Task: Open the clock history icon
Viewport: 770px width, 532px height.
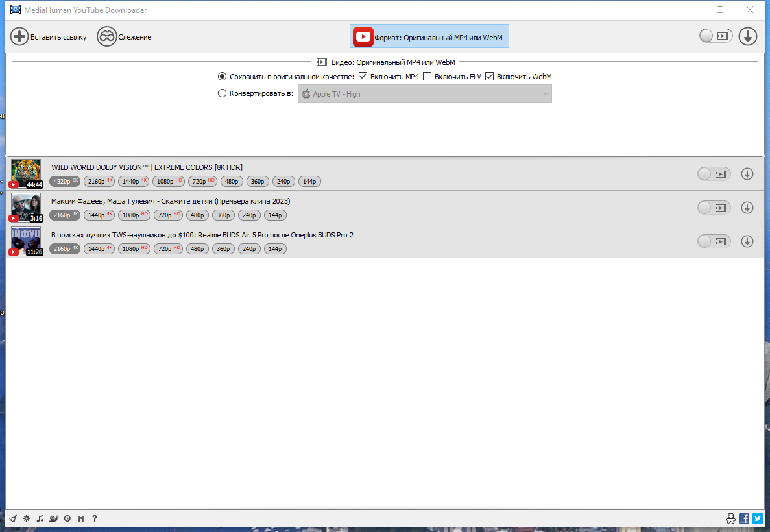Action: click(67, 518)
